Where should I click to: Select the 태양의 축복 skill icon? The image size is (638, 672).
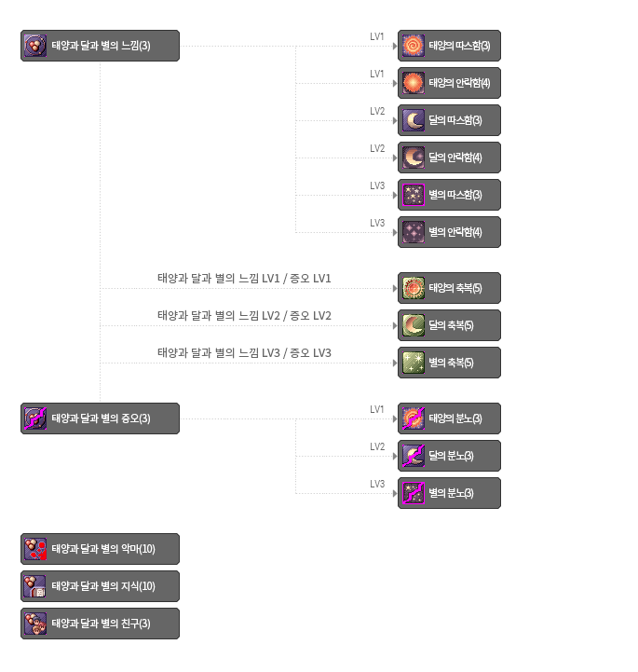coord(413,288)
